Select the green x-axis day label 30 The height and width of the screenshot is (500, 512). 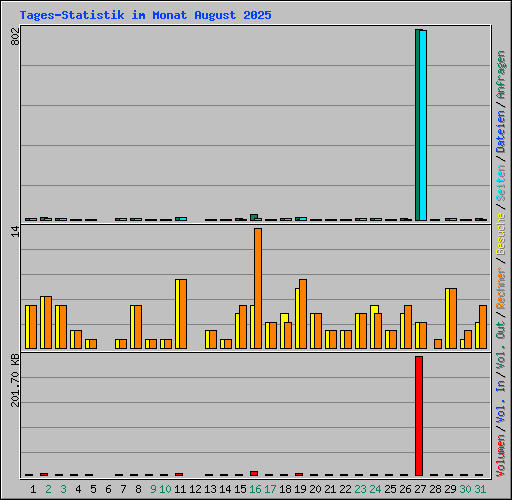[x=465, y=489]
